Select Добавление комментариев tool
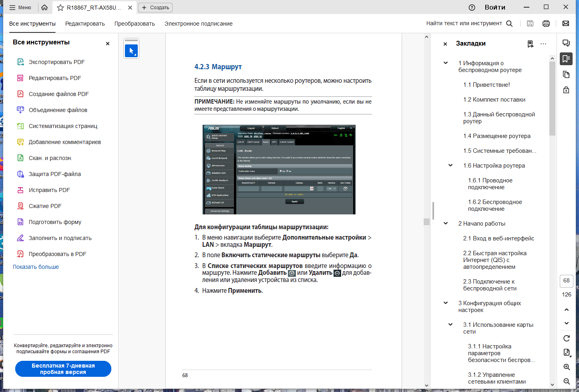 pyautogui.click(x=65, y=142)
